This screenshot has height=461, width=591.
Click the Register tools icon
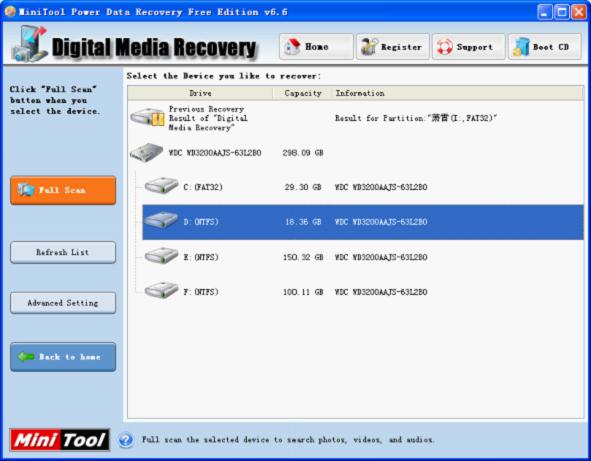click(369, 46)
